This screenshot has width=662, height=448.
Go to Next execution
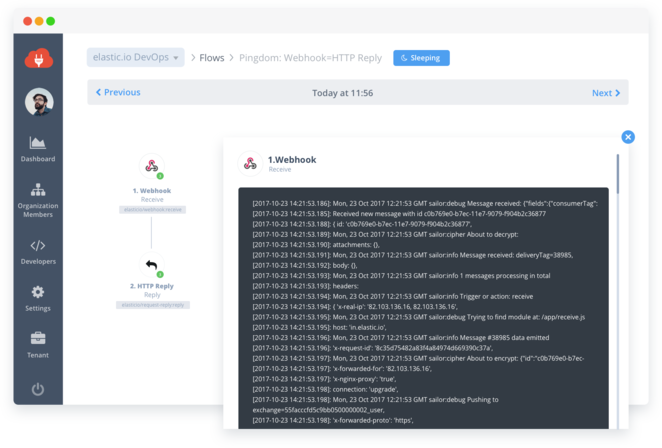[606, 93]
